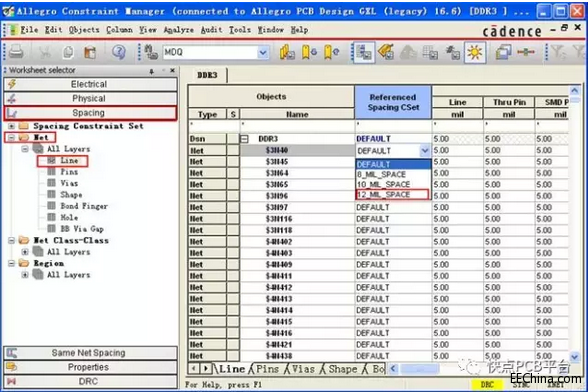Open the Same Net Spacing section
The width and height of the screenshot is (588, 392).
coord(90,353)
